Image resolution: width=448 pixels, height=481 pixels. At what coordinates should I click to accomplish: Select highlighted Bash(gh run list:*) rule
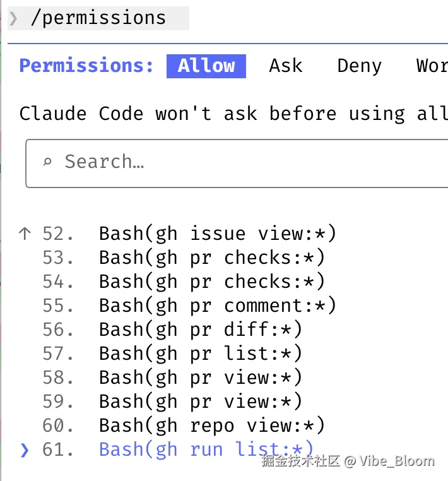(206, 450)
